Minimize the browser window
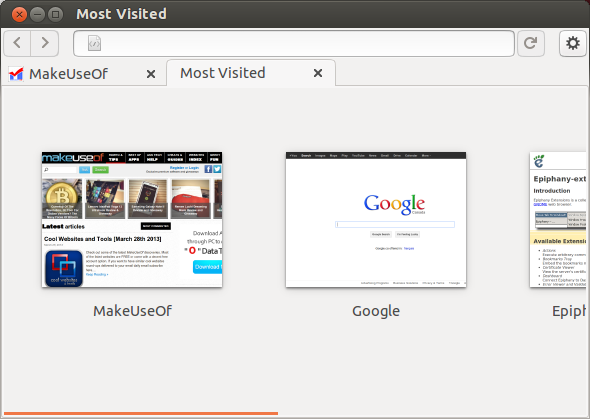 click(x=37, y=15)
